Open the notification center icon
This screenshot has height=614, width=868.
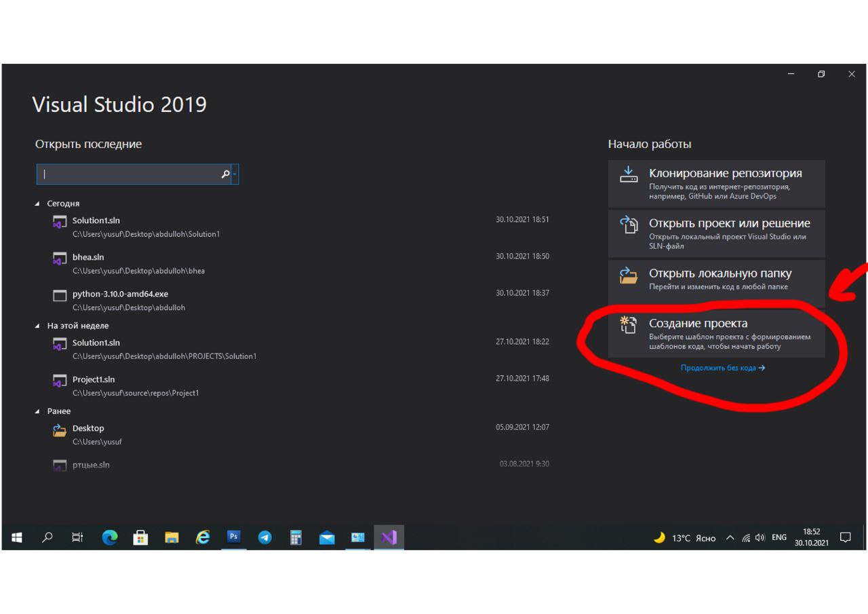[x=845, y=537]
